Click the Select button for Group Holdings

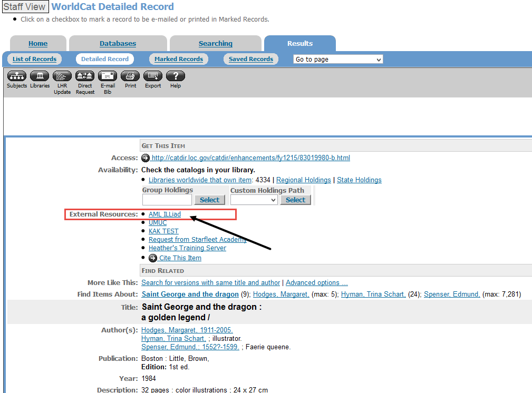coord(209,200)
